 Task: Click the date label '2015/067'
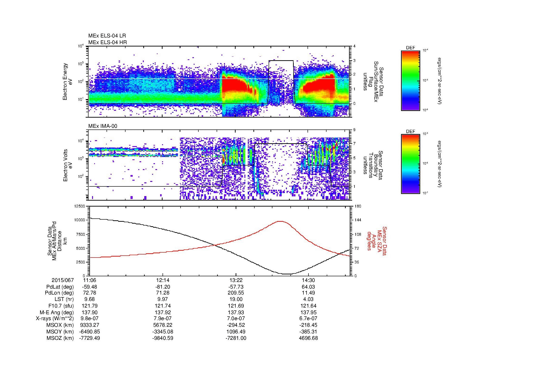(x=63, y=280)
